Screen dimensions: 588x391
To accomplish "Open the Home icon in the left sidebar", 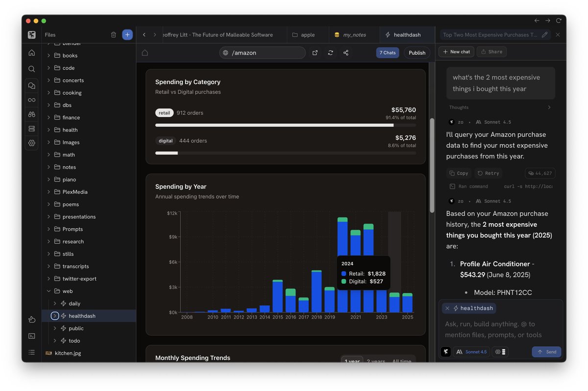I will pos(32,52).
